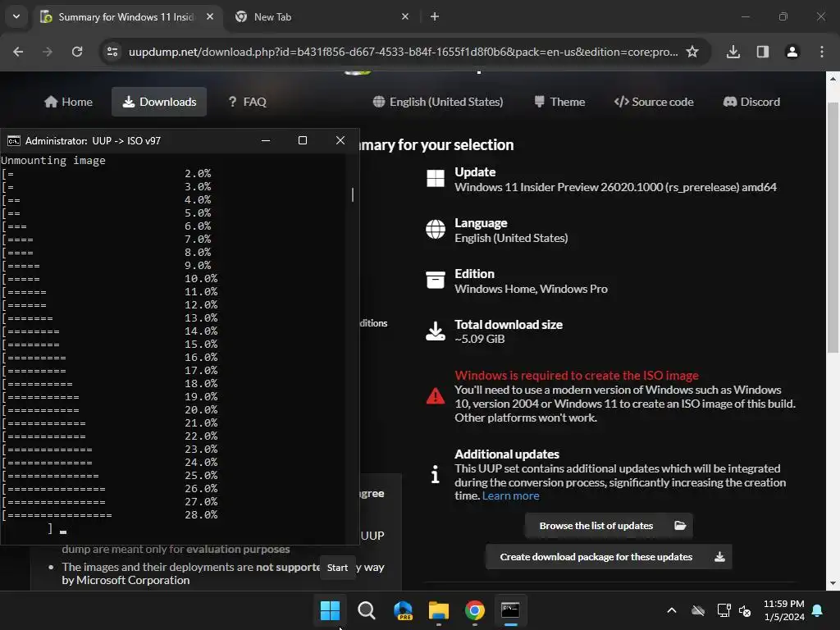Open the Theme menu
This screenshot has height=630, width=840.
tap(559, 102)
